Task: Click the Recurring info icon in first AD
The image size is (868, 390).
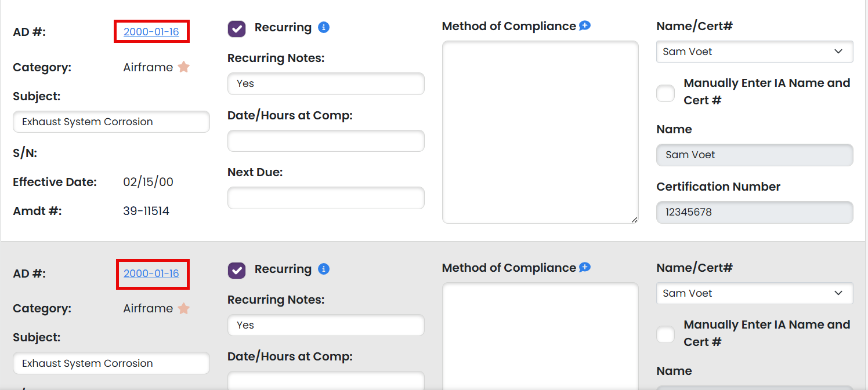Action: click(x=324, y=27)
